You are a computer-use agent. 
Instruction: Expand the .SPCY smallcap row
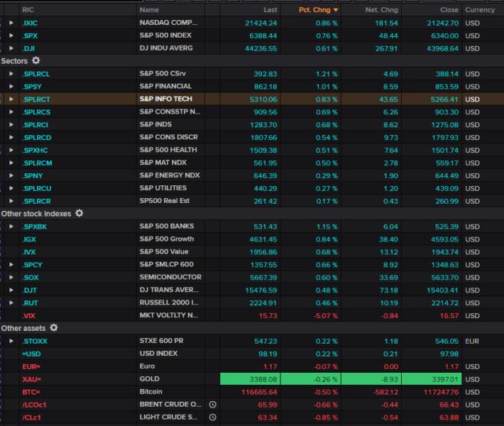tap(11, 265)
